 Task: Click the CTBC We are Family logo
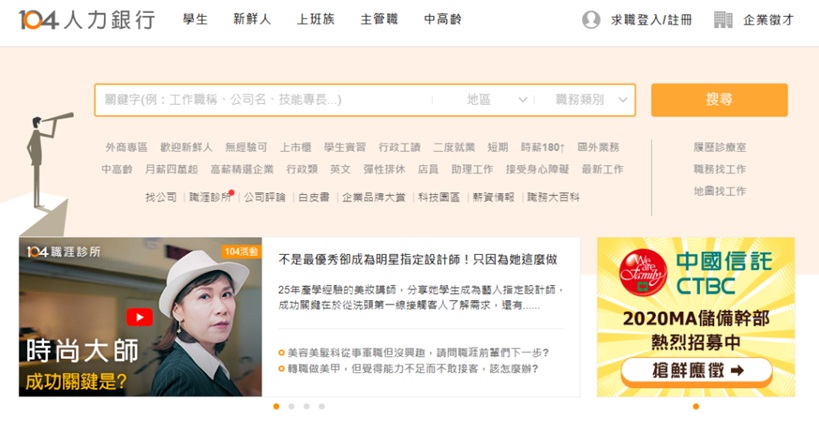[x=643, y=273]
